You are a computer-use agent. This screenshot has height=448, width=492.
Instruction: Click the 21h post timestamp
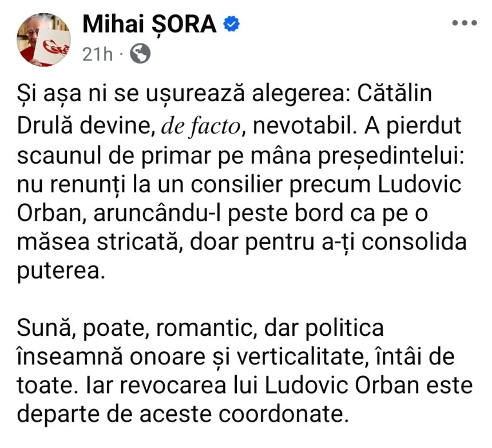coord(98,54)
